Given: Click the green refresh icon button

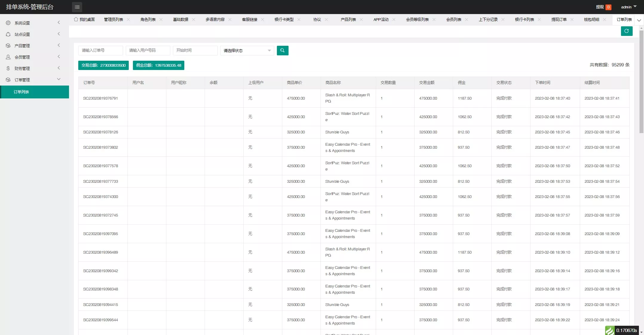Looking at the screenshot, I should click(x=626, y=31).
